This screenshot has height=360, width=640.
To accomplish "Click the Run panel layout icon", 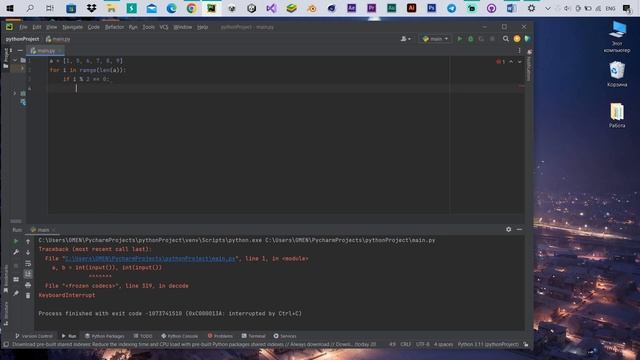I will click(x=16, y=280).
